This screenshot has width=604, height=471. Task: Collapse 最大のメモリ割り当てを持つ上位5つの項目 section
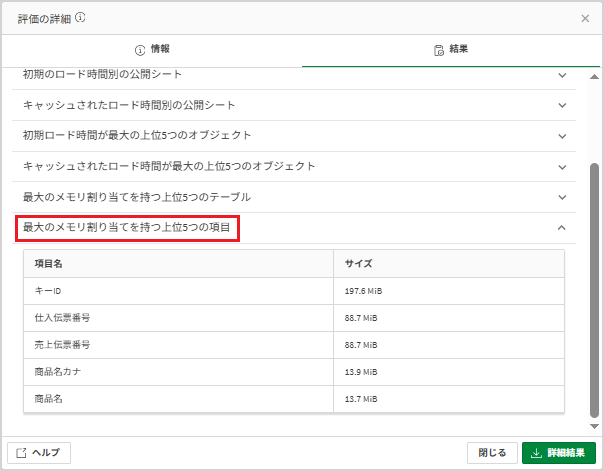(x=562, y=228)
